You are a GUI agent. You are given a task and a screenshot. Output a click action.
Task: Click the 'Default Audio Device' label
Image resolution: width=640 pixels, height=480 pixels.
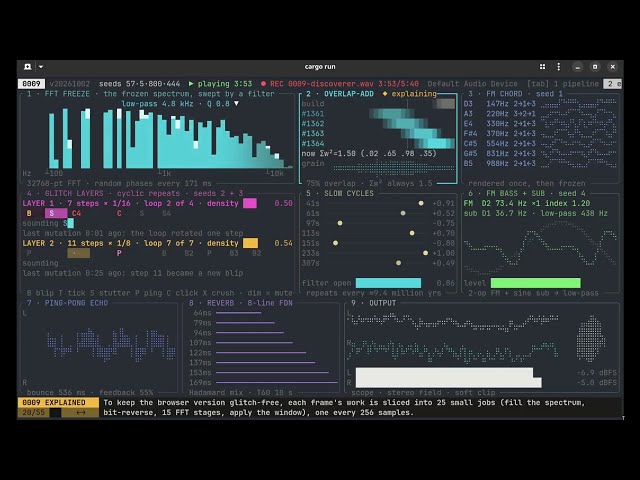click(472, 84)
